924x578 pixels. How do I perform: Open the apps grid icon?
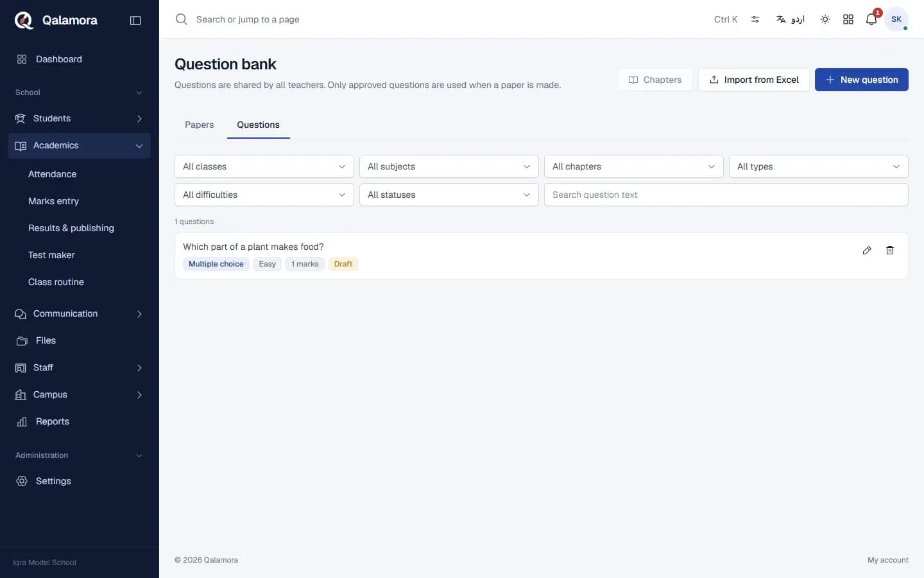(848, 19)
